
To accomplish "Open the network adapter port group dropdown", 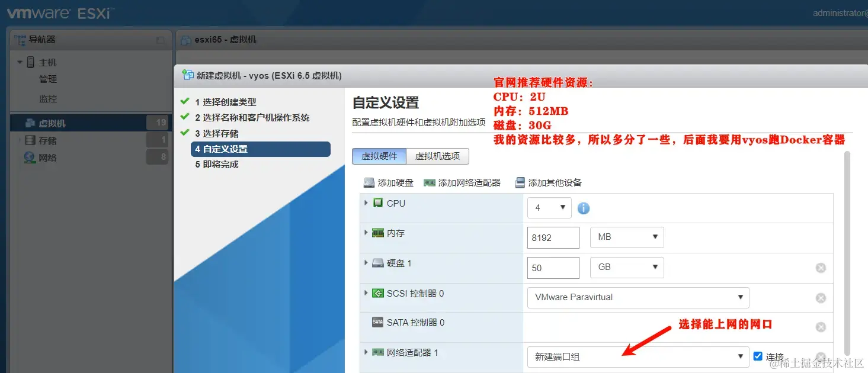I will 638,356.
